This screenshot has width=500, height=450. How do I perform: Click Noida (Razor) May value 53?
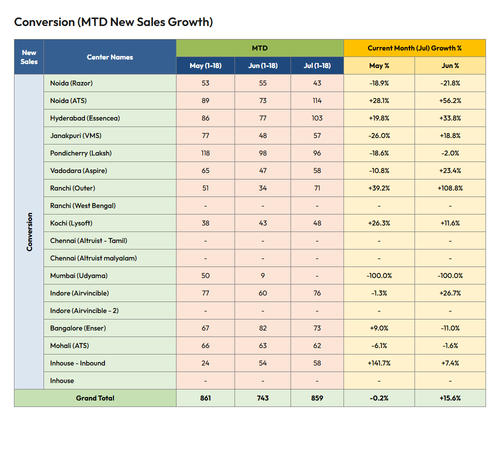coord(206,83)
